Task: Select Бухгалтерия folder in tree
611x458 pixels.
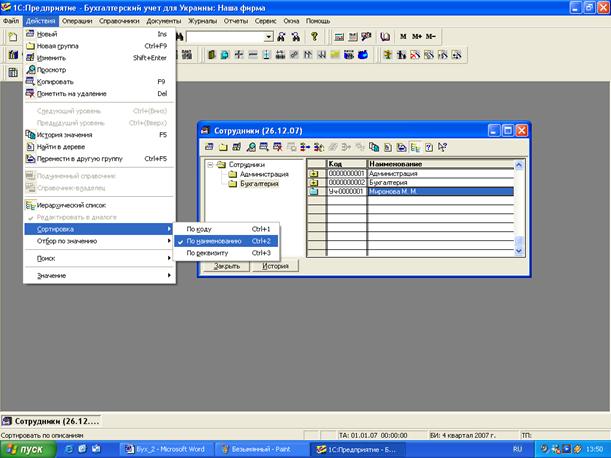Action: (259, 184)
